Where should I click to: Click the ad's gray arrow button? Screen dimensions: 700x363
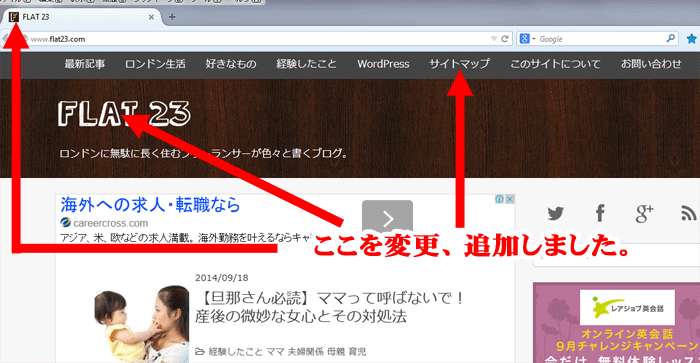[388, 216]
